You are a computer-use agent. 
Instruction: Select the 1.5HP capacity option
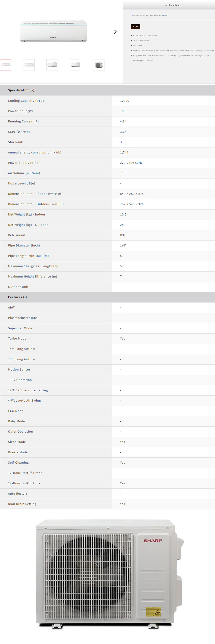[135, 26]
